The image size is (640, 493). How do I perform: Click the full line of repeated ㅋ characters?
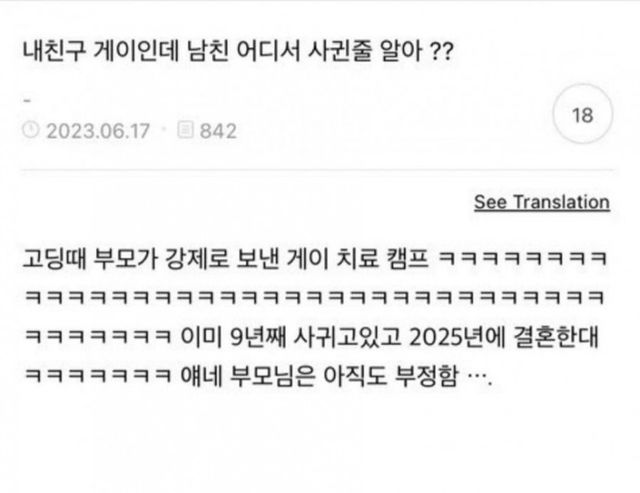pos(314,297)
